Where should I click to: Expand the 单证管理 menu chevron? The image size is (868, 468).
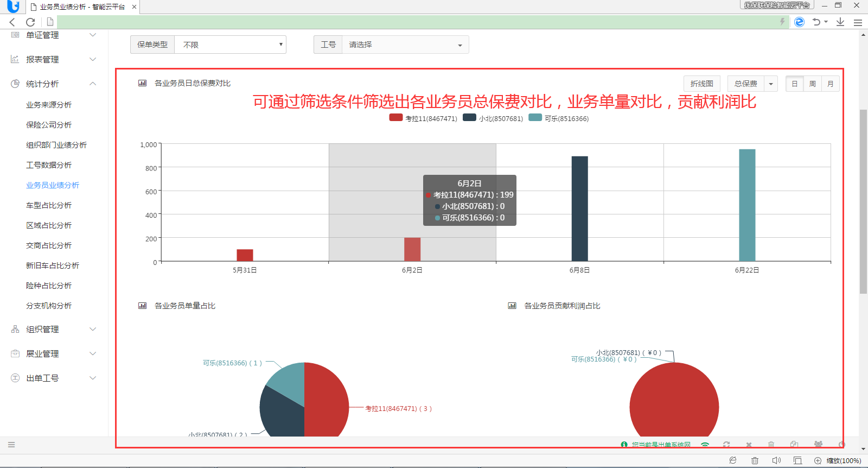pos(93,35)
